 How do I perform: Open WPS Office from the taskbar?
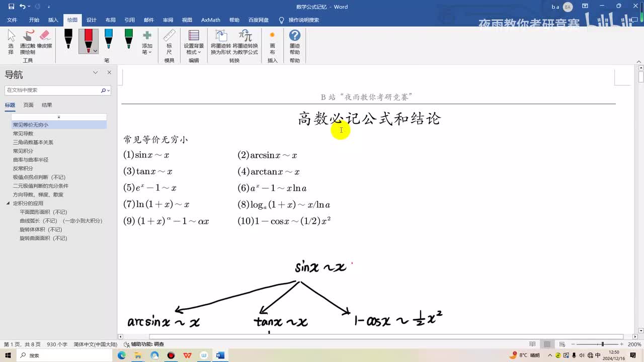click(187, 355)
